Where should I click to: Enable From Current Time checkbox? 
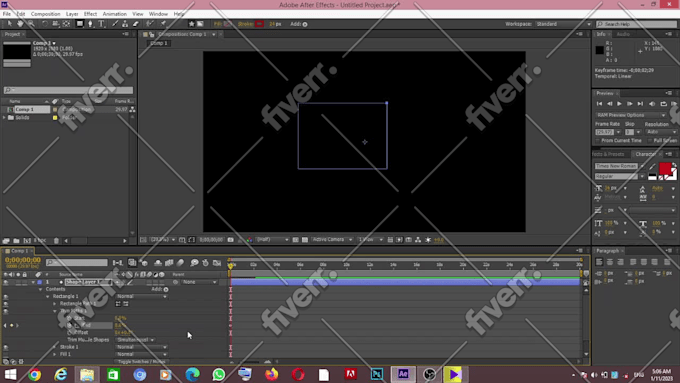pyautogui.click(x=598, y=141)
